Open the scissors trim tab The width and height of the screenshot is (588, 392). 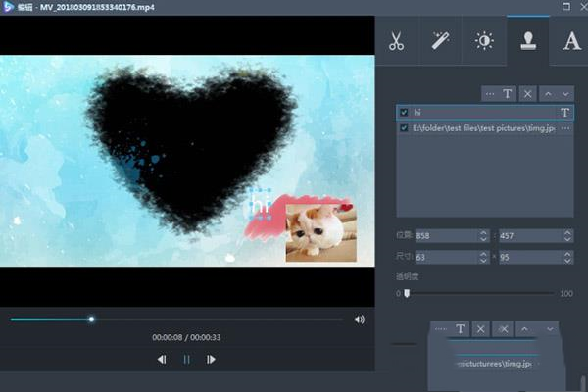(x=397, y=40)
